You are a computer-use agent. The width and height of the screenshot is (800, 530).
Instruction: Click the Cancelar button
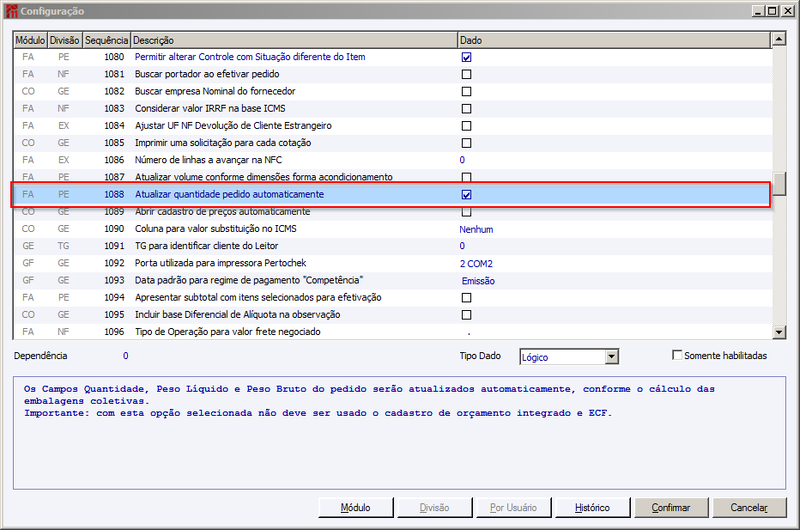point(749,508)
